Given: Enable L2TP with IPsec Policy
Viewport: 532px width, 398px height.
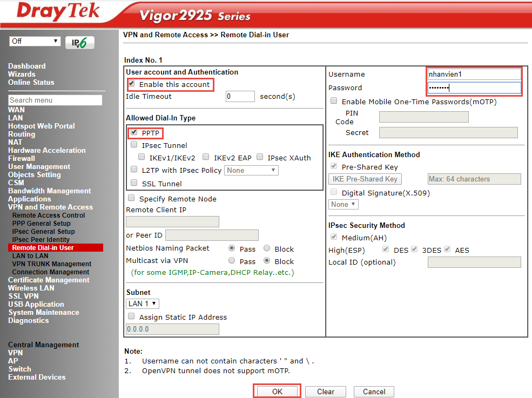Looking at the screenshot, I should click(134, 170).
